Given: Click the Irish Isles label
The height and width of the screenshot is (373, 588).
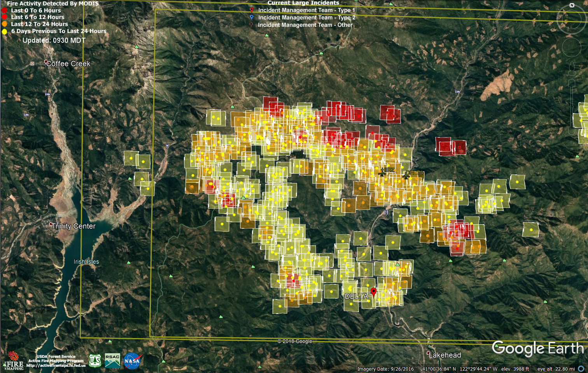Looking at the screenshot, I should 86,262.
